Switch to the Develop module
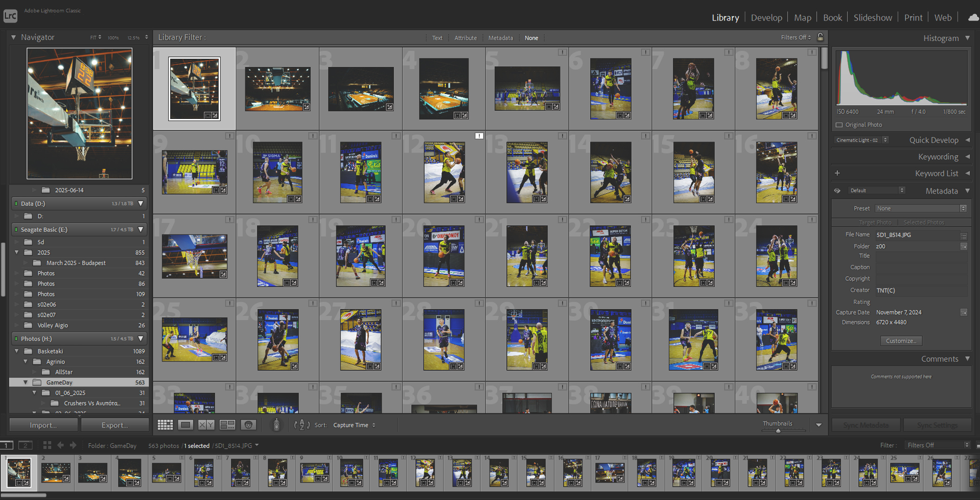The height and width of the screenshot is (500, 980). (x=766, y=17)
